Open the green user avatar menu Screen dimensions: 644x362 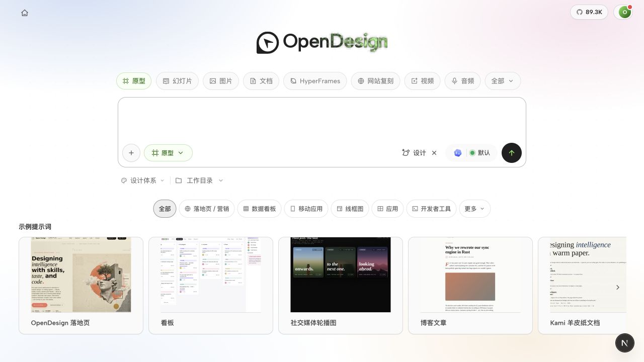[x=624, y=12]
